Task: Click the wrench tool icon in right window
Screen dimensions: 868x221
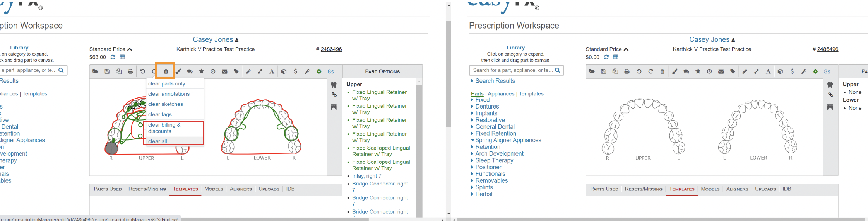Action: pyautogui.click(x=804, y=71)
